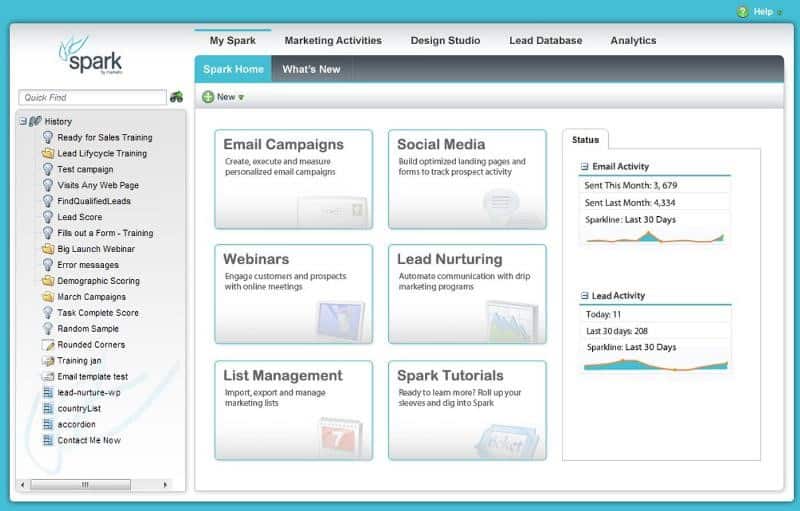
Task: Click icon beside Training jan
Action: tap(48, 361)
